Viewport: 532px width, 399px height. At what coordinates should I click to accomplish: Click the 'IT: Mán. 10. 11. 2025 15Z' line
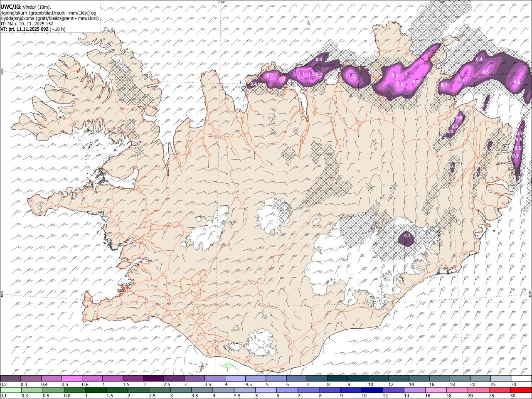click(27, 24)
